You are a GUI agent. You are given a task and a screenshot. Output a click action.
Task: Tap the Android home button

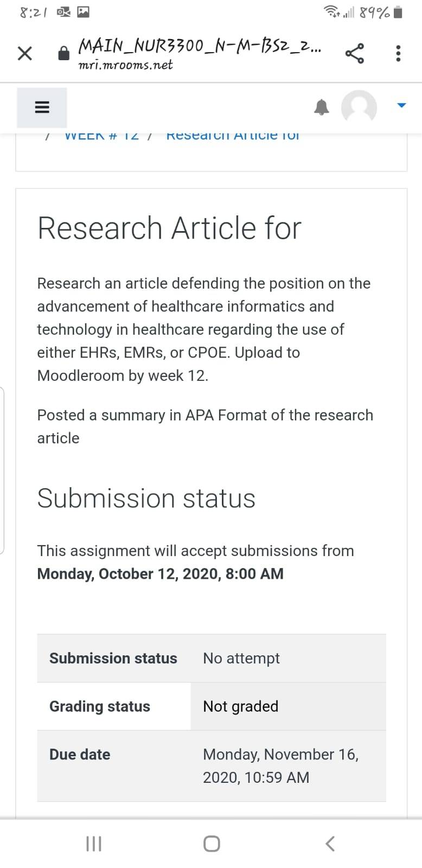[x=212, y=844]
